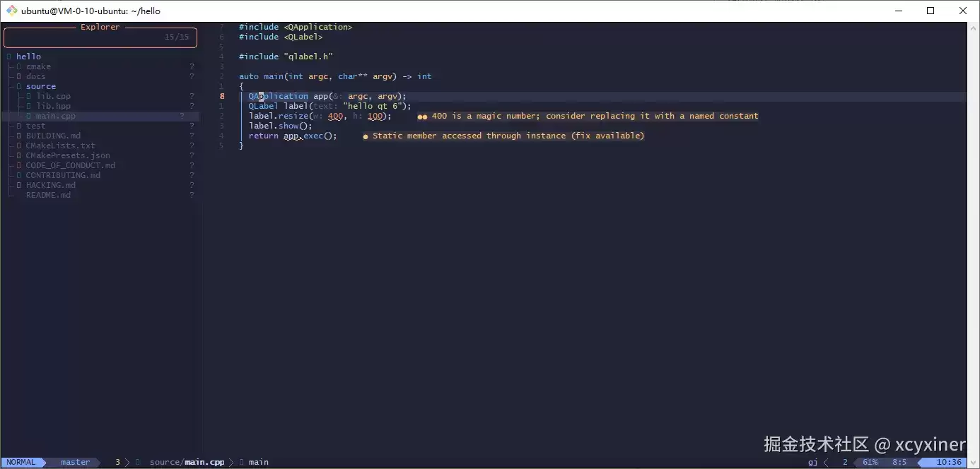Screen dimensions: 980x469
Task: Click the #include <QLabel> line
Action: coord(281,37)
